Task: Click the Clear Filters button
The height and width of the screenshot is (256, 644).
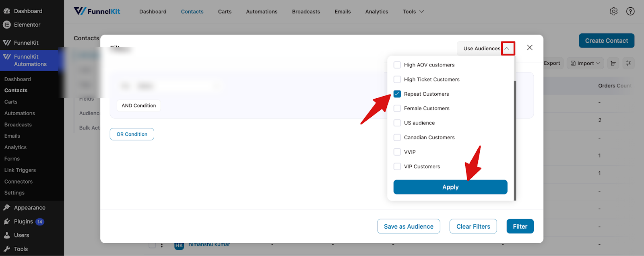Action: click(x=473, y=226)
